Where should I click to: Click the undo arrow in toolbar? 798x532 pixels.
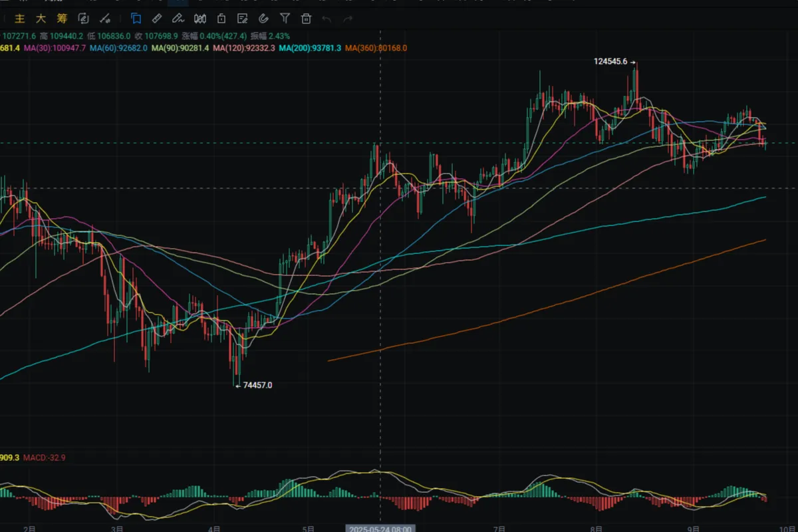(x=327, y=19)
